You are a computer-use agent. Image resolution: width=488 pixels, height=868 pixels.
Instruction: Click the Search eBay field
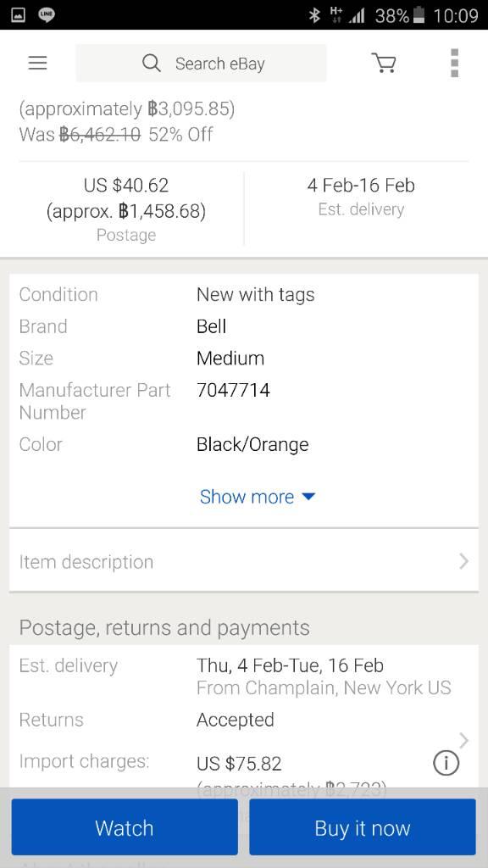[201, 63]
